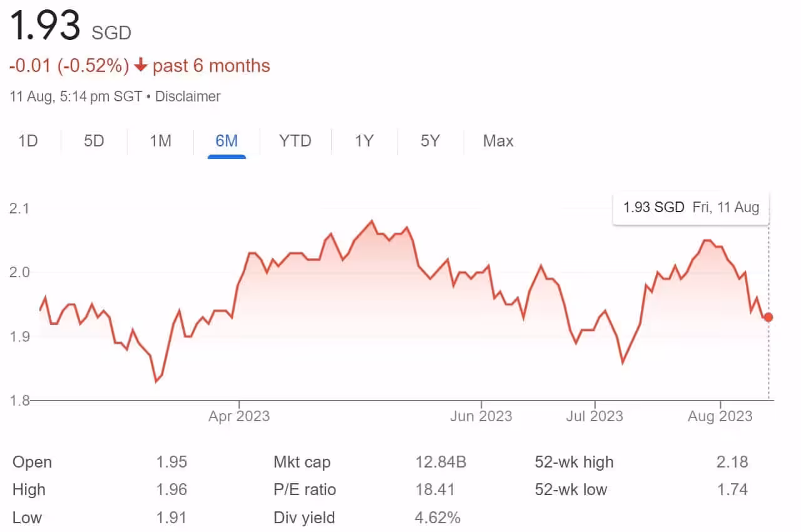This screenshot has height=532, width=801.
Task: Click the Div yield value 4.62%
Action: 438,518
